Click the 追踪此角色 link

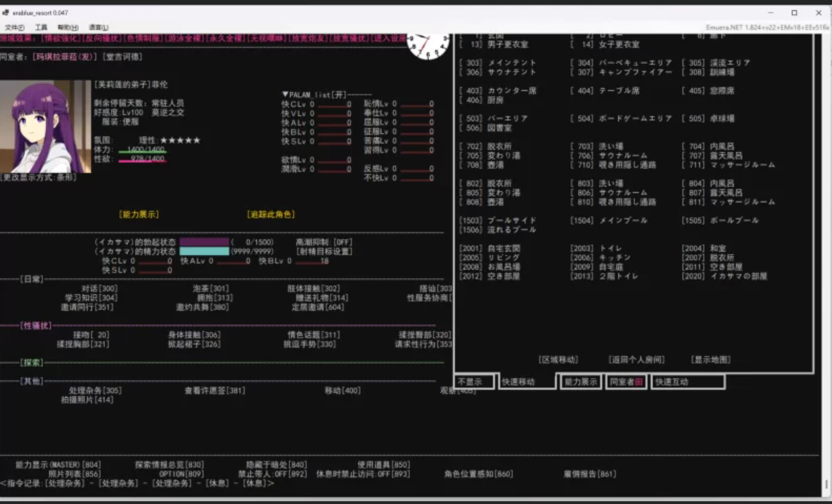[271, 215]
